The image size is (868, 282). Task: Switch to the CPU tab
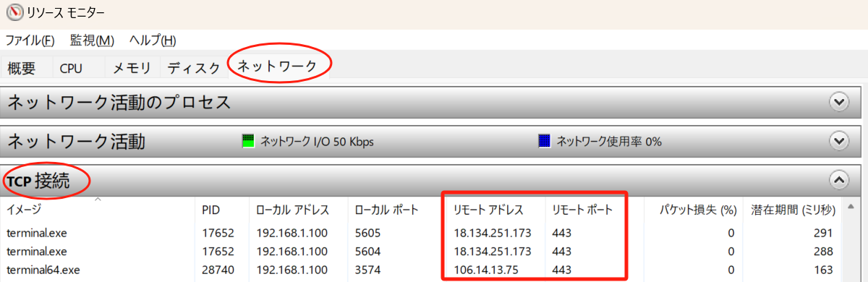(x=71, y=68)
